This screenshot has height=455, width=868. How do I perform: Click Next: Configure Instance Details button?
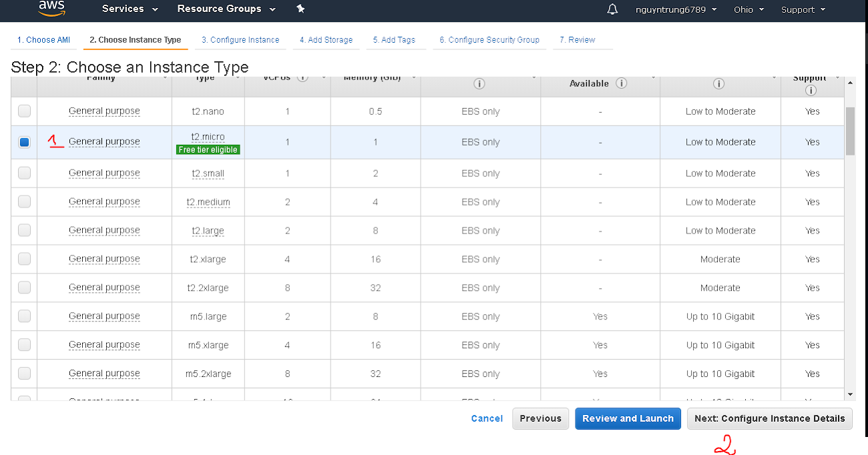[x=769, y=418]
